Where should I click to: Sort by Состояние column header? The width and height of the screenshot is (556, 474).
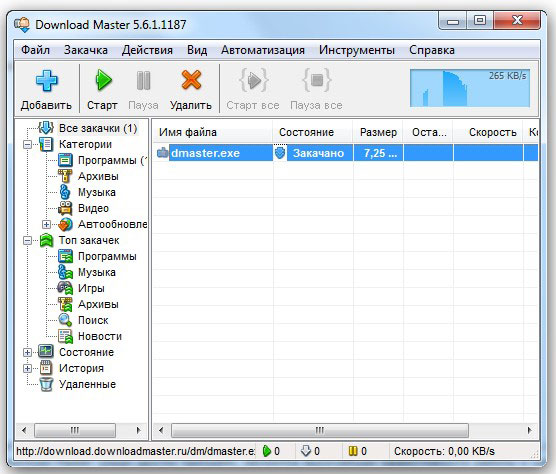[313, 132]
